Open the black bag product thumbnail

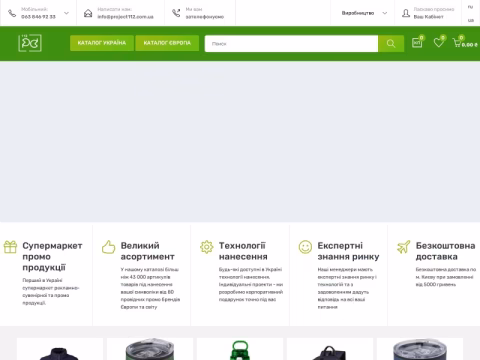click(x=330, y=349)
